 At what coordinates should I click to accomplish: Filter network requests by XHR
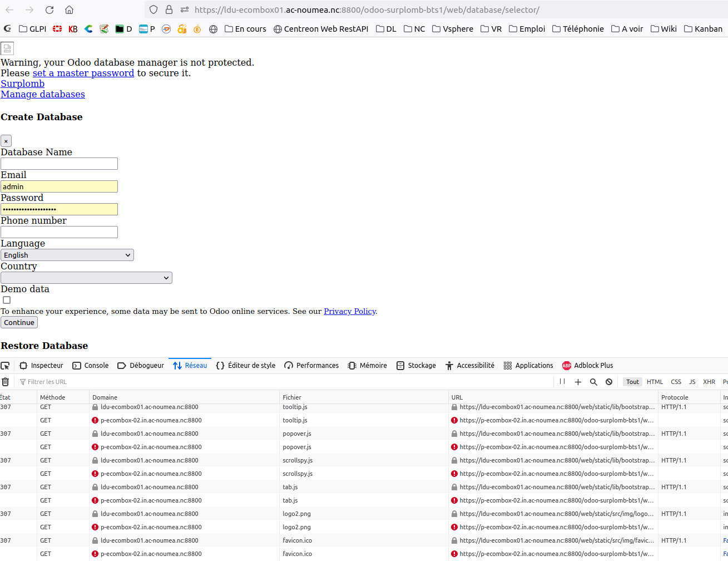pyautogui.click(x=709, y=382)
